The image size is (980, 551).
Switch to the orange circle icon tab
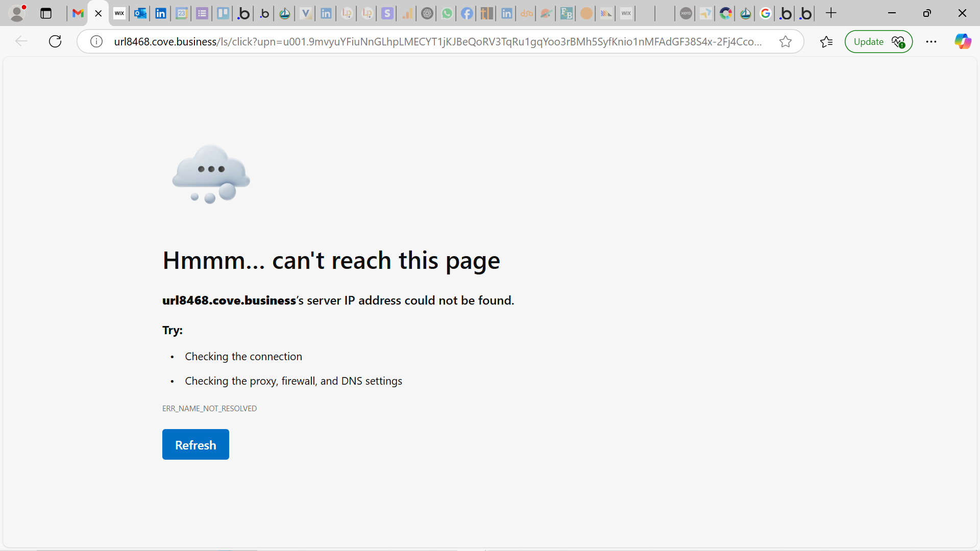(586, 14)
